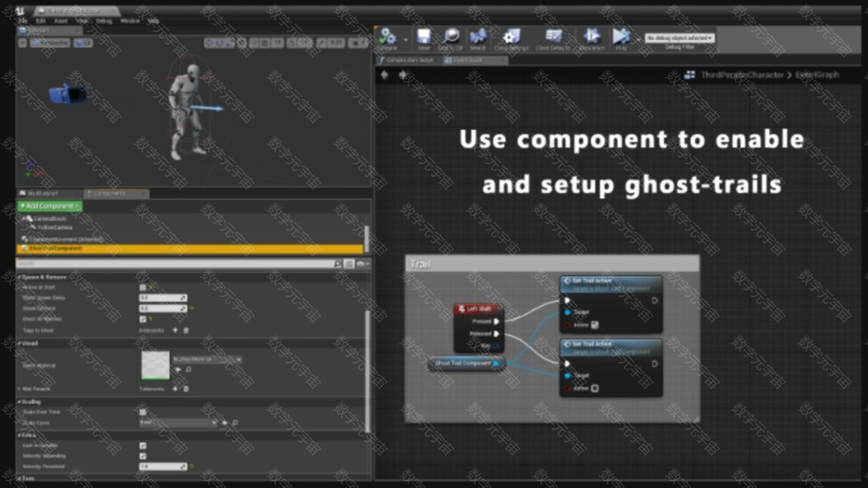Open the Scale Curve dropdown
The image size is (868, 488).
tap(178, 422)
